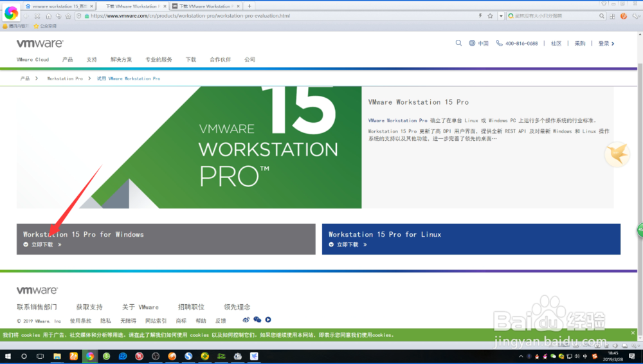643x364 pixels.
Task: Open a new tab with plus button
Action: point(249,6)
